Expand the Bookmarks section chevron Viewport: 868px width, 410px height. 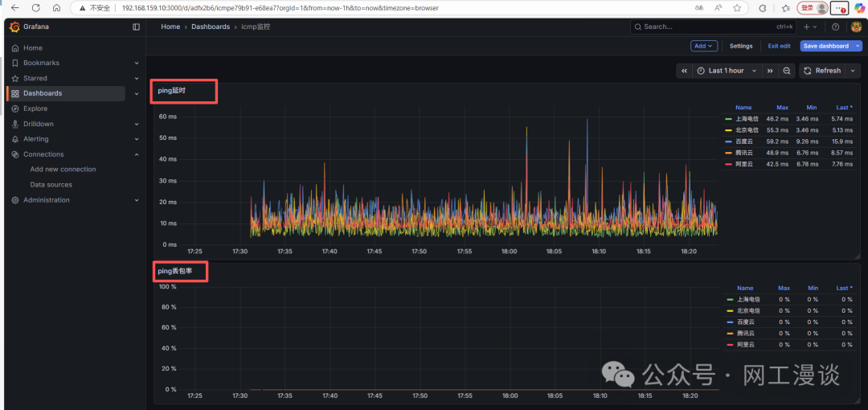(x=137, y=64)
